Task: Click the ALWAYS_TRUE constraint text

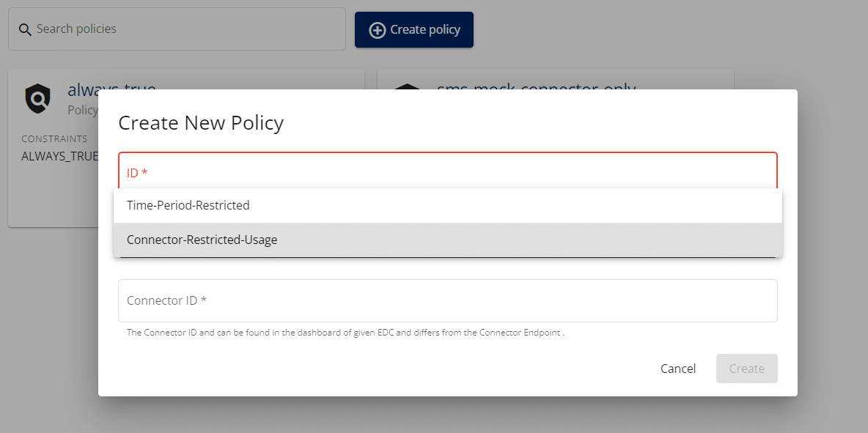Action: point(60,156)
